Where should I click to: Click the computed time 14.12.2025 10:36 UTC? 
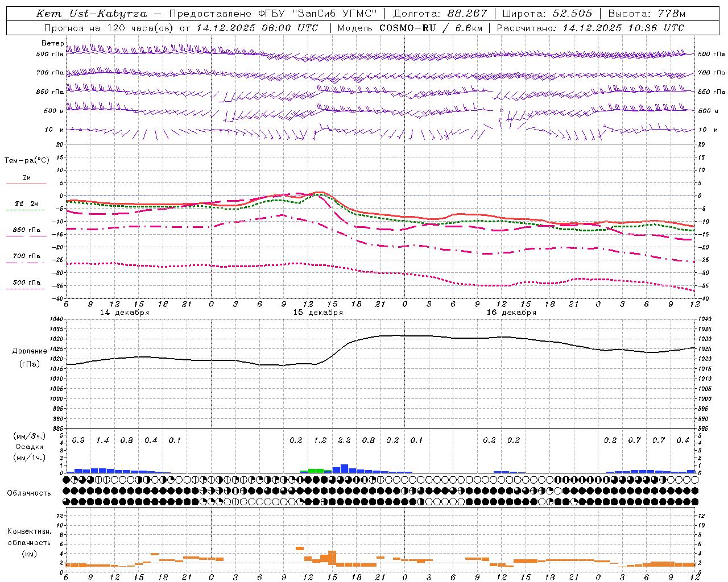click(x=623, y=28)
